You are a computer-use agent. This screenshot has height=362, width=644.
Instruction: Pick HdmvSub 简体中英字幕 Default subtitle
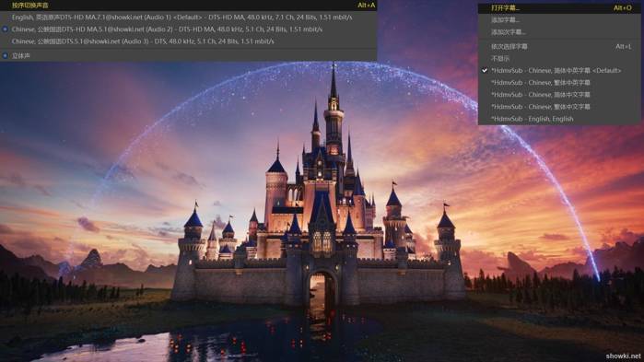[559, 70]
